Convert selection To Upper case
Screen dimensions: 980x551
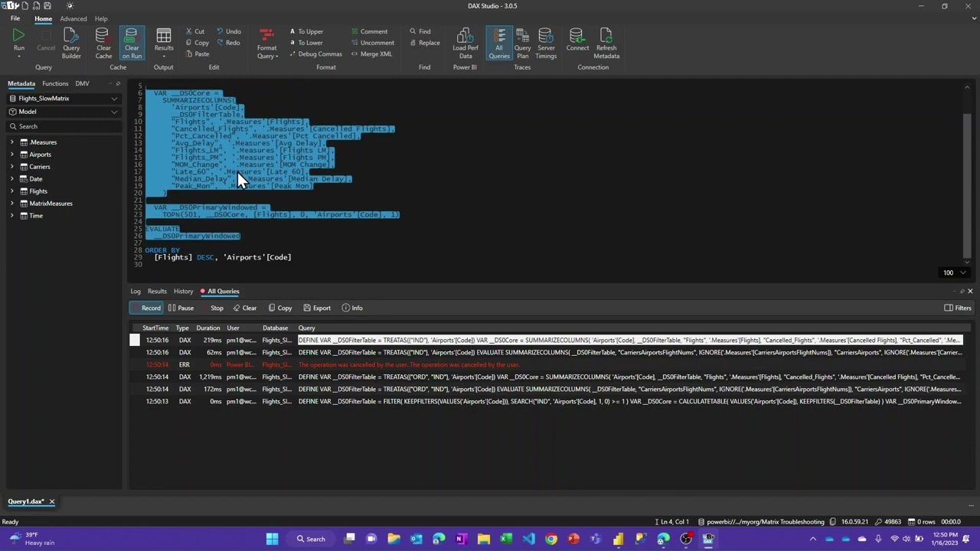click(306, 31)
